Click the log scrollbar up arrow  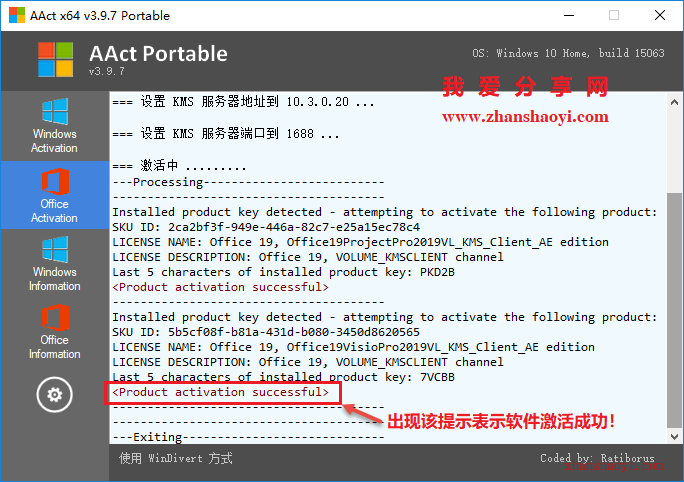(x=674, y=103)
